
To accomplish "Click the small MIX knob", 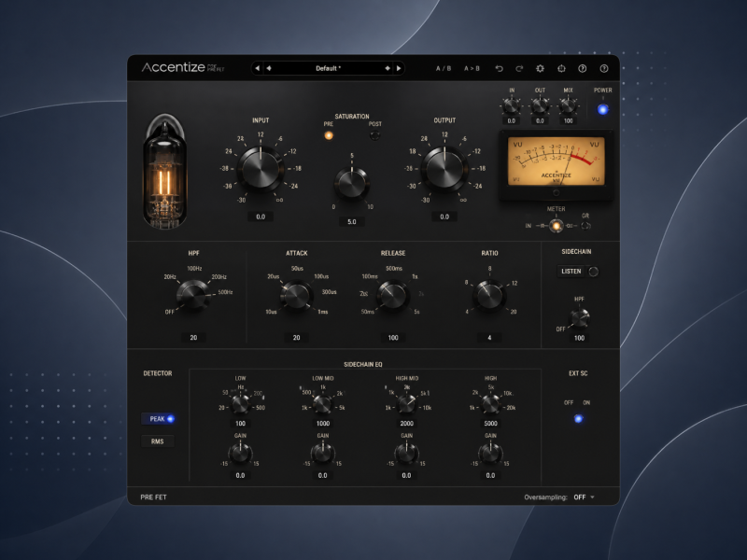I will (x=568, y=105).
